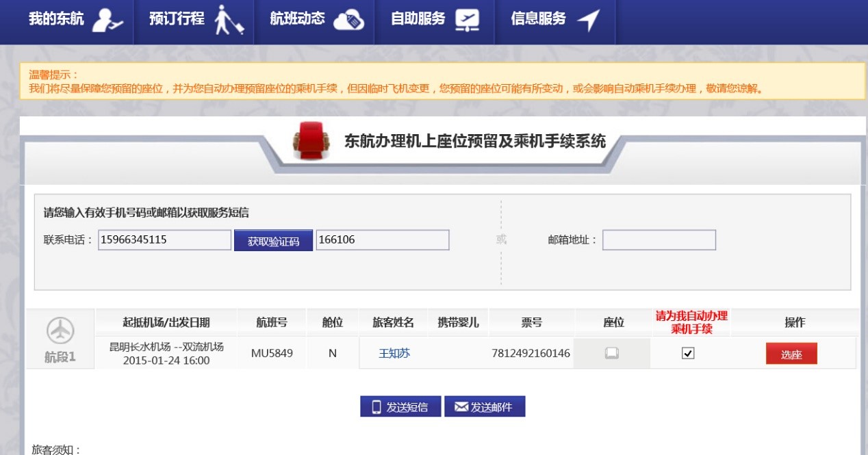This screenshot has height=455, width=868.
Task: Click the 请您输入有效手机号码或邮箱以获取服务短信 prompt
Action: click(x=146, y=213)
